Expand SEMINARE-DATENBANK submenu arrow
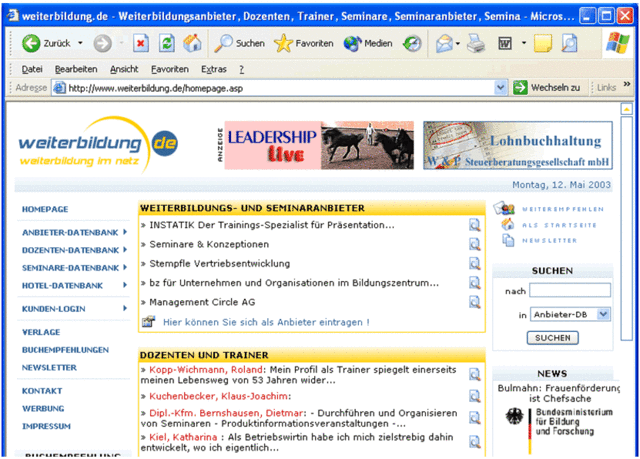The height and width of the screenshot is (459, 640). [x=125, y=267]
